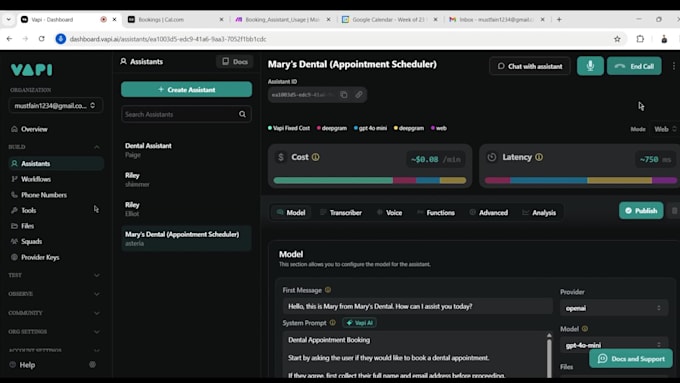The width and height of the screenshot is (680, 383).
Task: Collapse the BUILD section chevron
Action: [x=97, y=147]
